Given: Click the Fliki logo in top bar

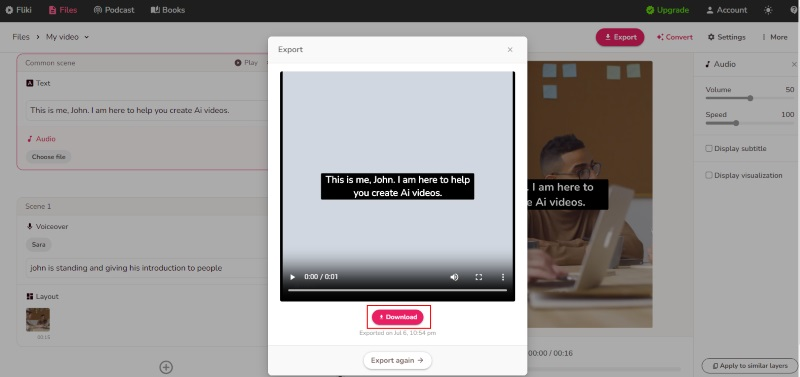Looking at the screenshot, I should coord(18,10).
